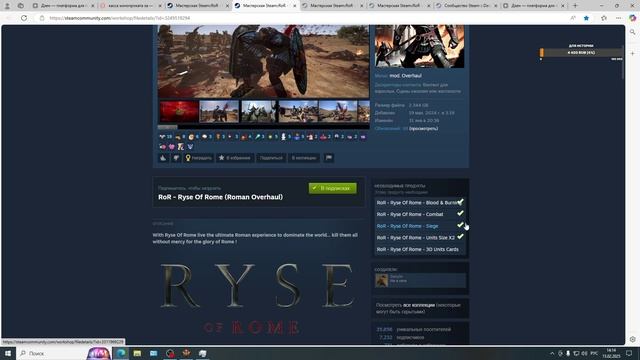Image resolution: width=640 pixels, height=360 pixels.
Task: Click the award button with ribbon icon
Action: click(199, 158)
